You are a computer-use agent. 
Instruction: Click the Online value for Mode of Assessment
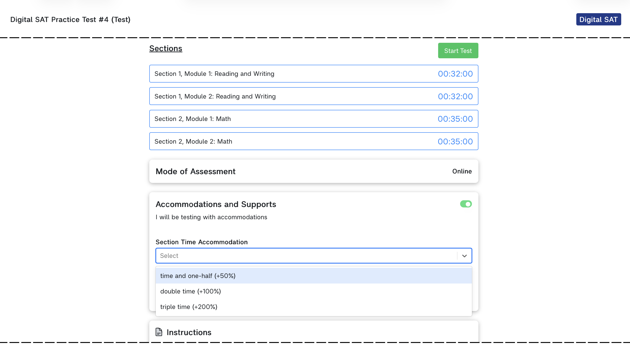[462, 171]
